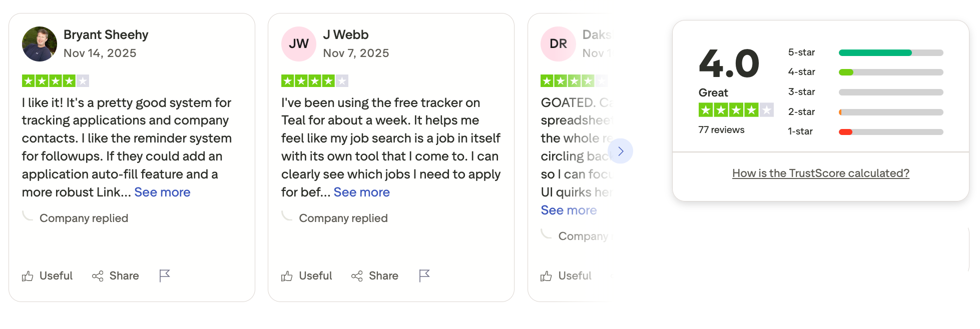The width and height of the screenshot is (980, 329).
Task: Show company reply on J Webb's review
Action: click(x=343, y=218)
